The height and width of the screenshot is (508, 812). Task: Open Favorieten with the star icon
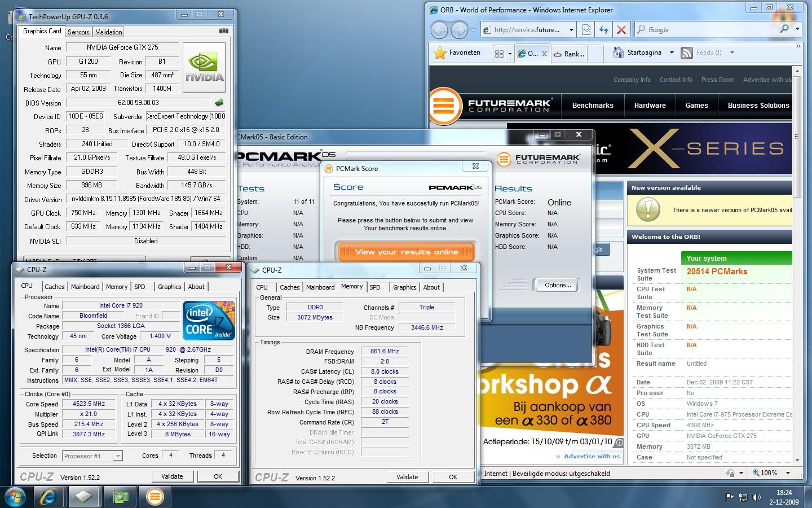(440, 52)
